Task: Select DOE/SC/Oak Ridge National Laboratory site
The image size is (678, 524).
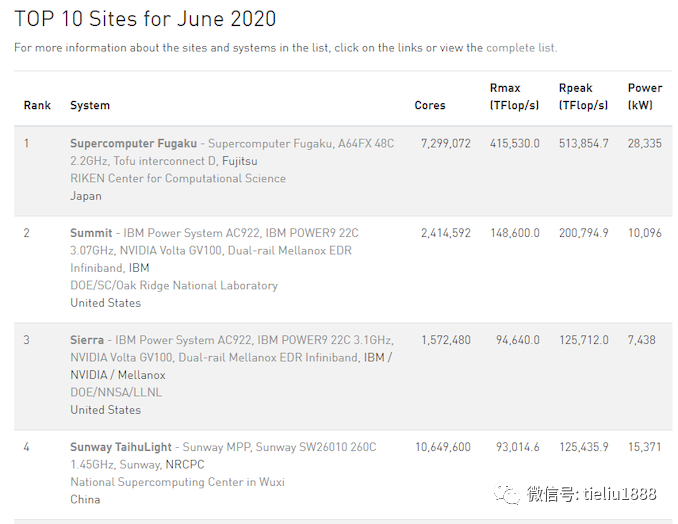Action: pyautogui.click(x=174, y=286)
